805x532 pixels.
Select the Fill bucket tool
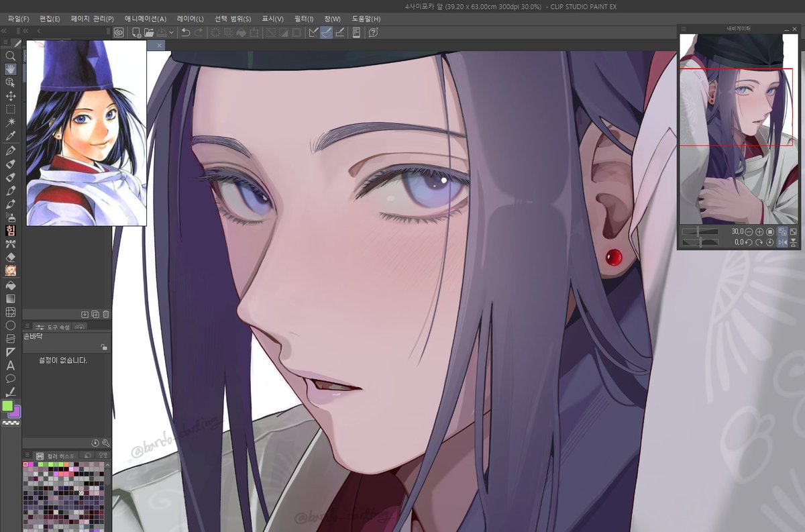point(11,285)
